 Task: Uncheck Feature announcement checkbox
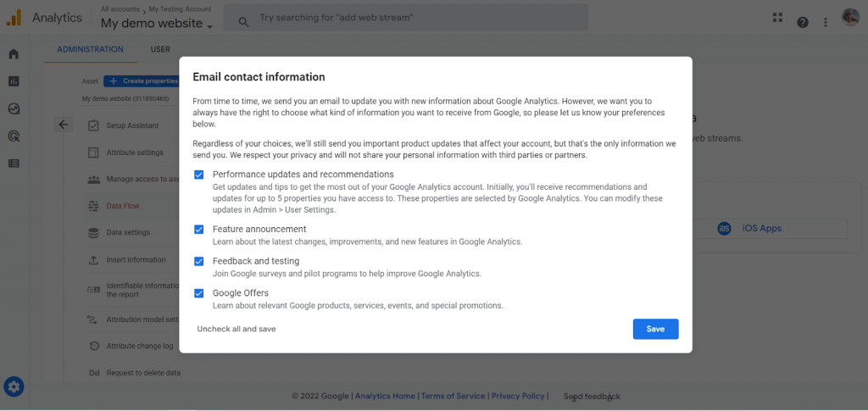198,229
